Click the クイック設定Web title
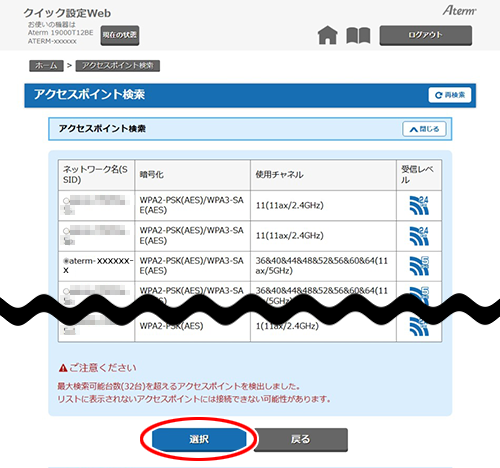Image resolution: width=500 pixels, height=468 pixels. pos(67,13)
